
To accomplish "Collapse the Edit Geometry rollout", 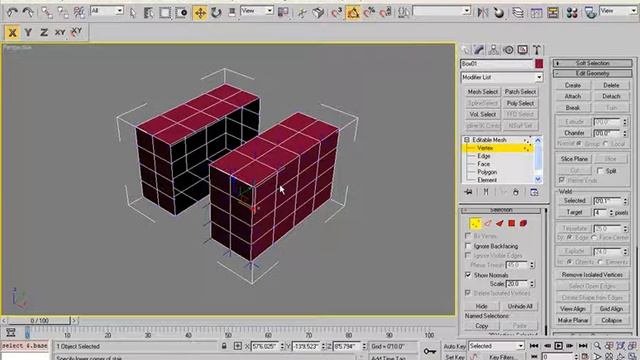I will point(592,73).
